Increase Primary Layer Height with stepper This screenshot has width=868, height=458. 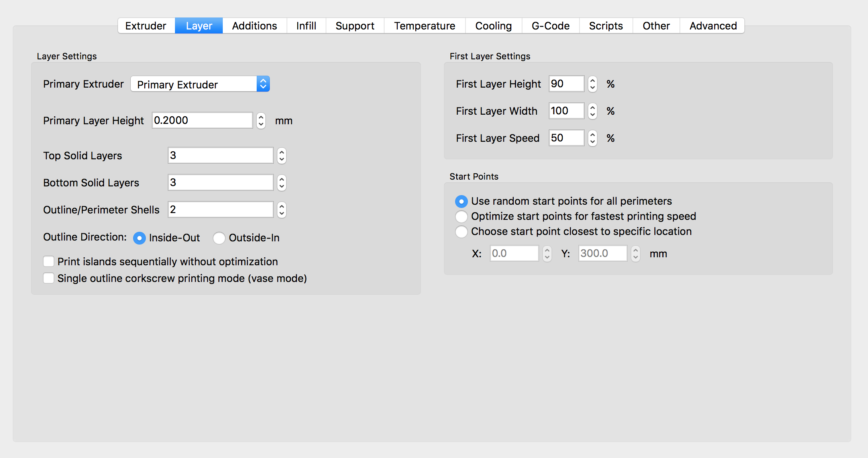click(x=261, y=117)
